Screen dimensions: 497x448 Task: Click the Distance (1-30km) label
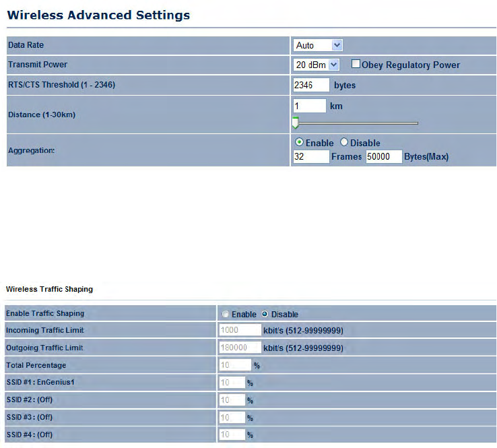[x=42, y=115]
